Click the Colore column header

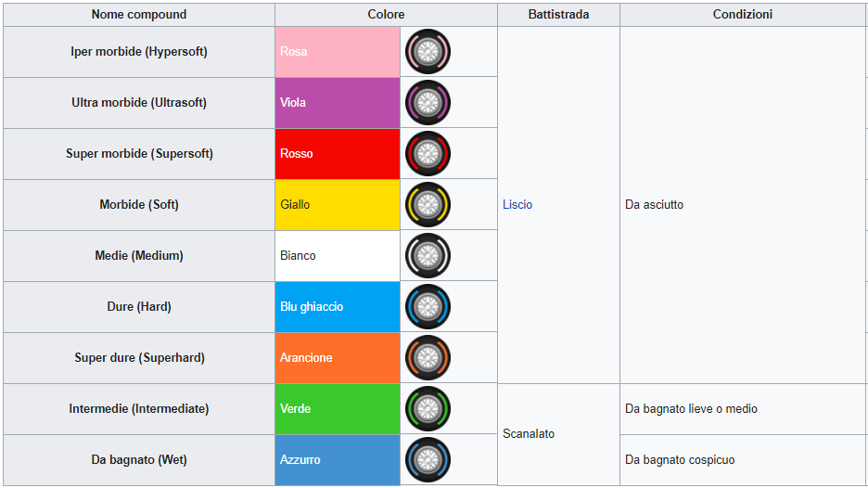click(x=386, y=15)
